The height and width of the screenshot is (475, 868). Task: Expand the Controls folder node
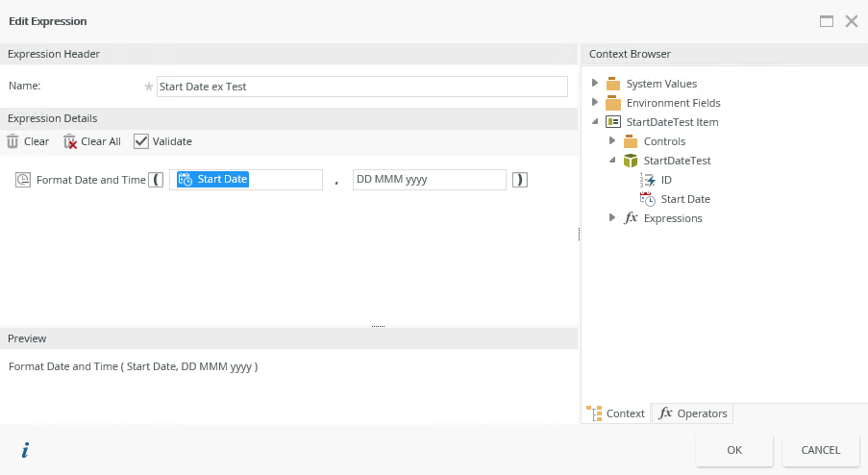point(613,141)
